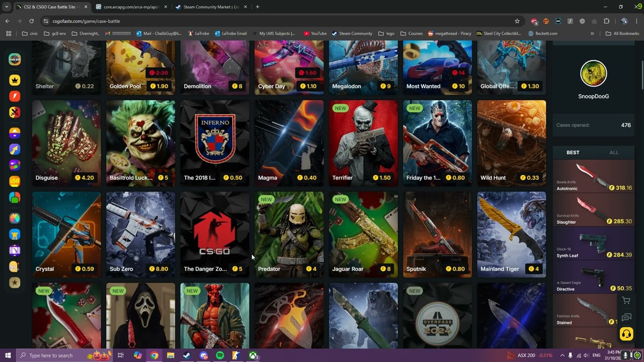This screenshot has height=362, width=644.
Task: Open the tab search dropdown arrow
Action: click(6, 7)
